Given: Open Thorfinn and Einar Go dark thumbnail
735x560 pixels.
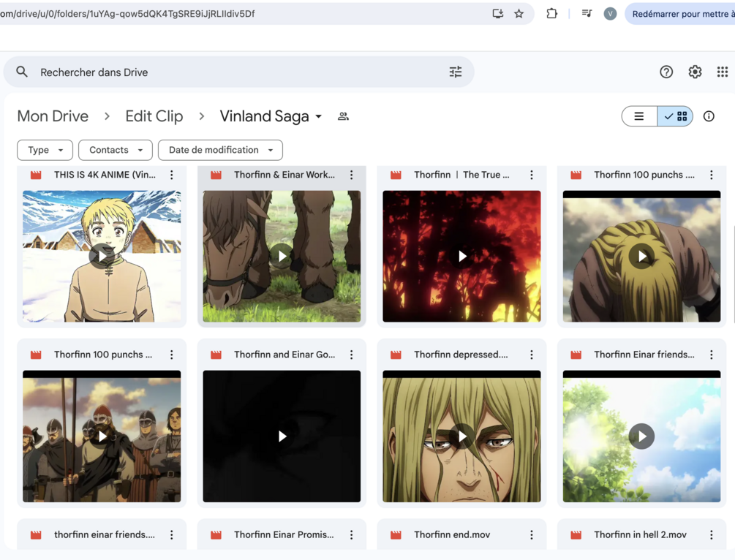Looking at the screenshot, I should [x=282, y=436].
